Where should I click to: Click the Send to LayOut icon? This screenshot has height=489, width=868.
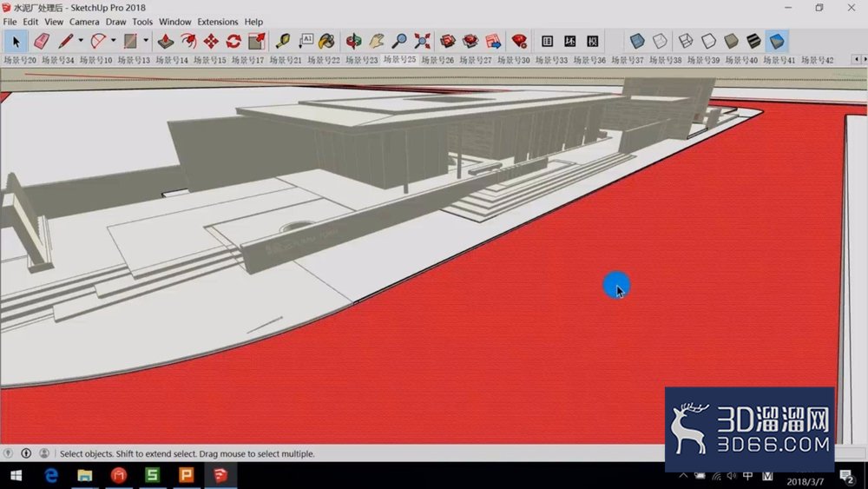click(x=493, y=41)
